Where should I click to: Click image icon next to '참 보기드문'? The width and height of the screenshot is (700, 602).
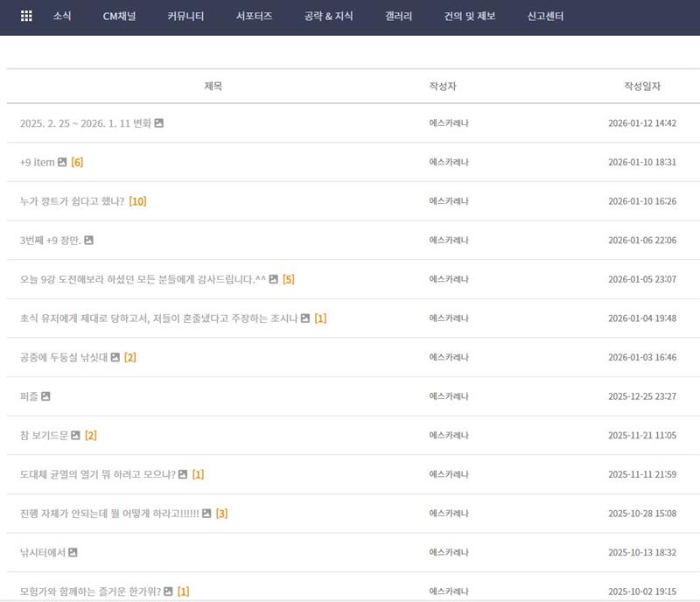pos(76,435)
